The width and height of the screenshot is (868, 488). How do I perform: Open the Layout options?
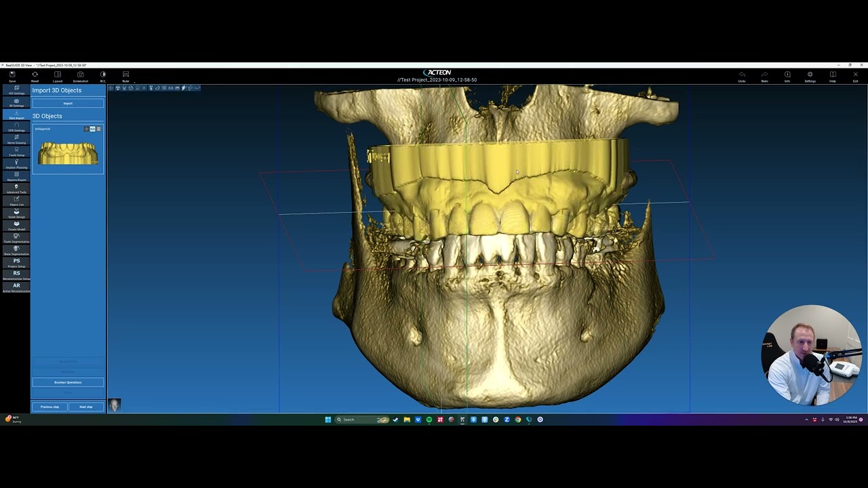[x=58, y=76]
